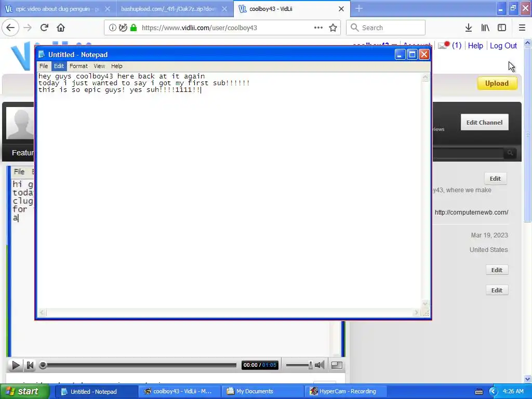This screenshot has width=532, height=399.
Task: Open the page actions three-dot menu
Action: point(318,28)
